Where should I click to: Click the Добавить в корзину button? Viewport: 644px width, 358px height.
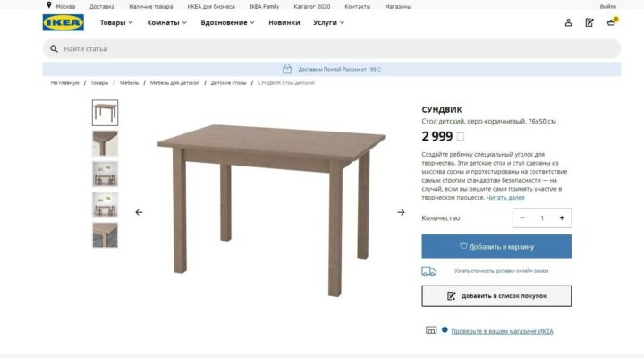[x=496, y=247]
